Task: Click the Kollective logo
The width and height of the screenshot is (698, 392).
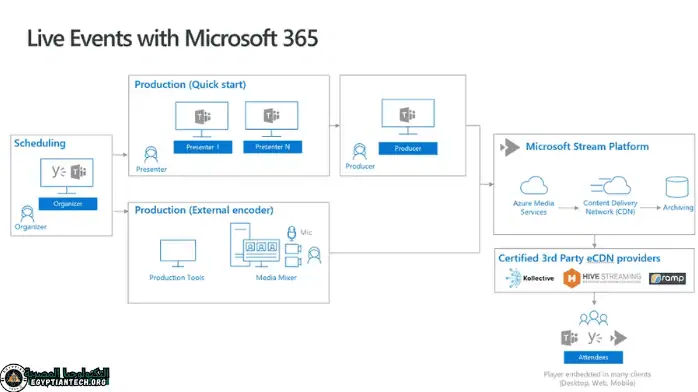Action: pos(530,278)
